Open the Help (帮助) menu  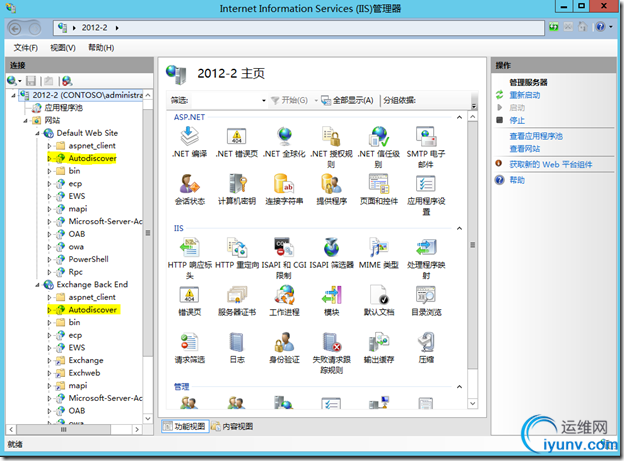(101, 48)
